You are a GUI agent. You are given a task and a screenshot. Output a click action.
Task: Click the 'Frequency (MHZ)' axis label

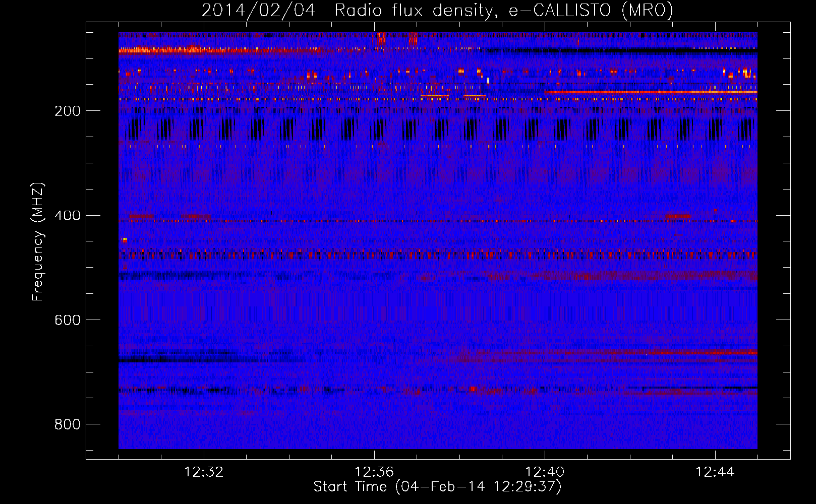pos(38,242)
